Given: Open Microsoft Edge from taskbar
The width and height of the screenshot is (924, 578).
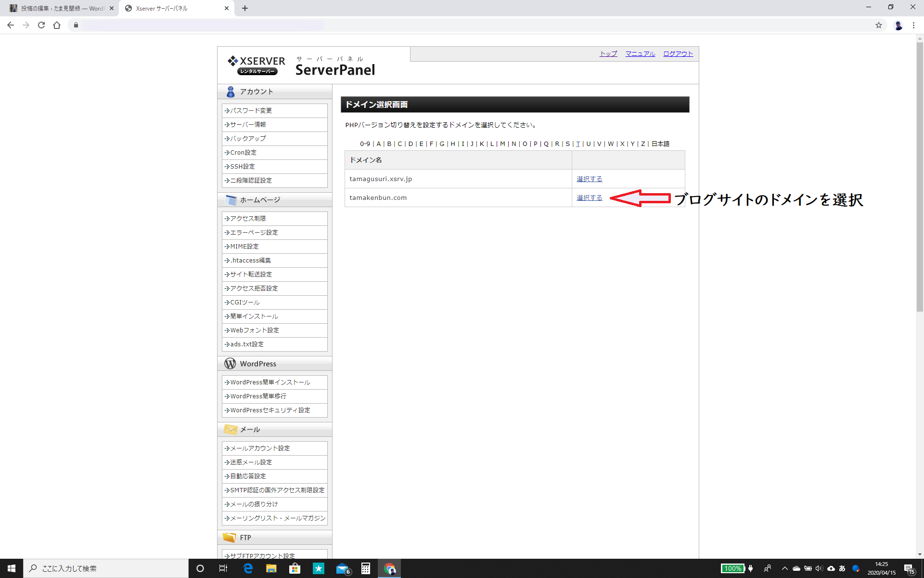Looking at the screenshot, I should 248,568.
